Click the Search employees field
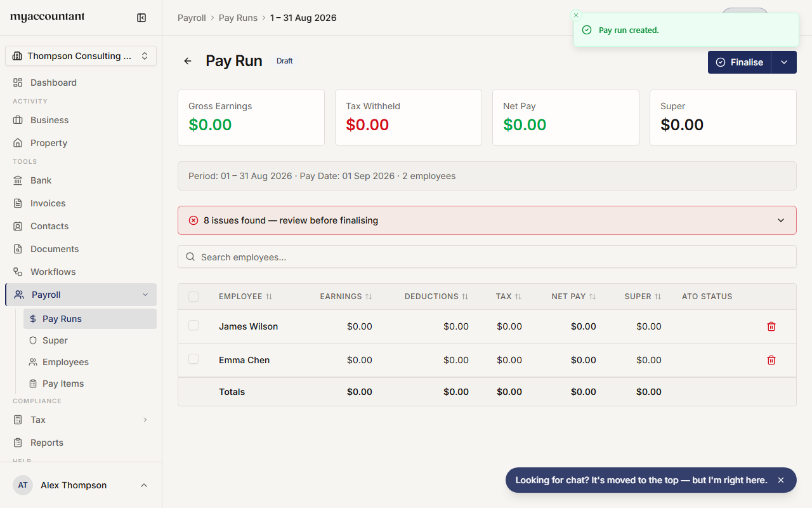 click(x=487, y=257)
